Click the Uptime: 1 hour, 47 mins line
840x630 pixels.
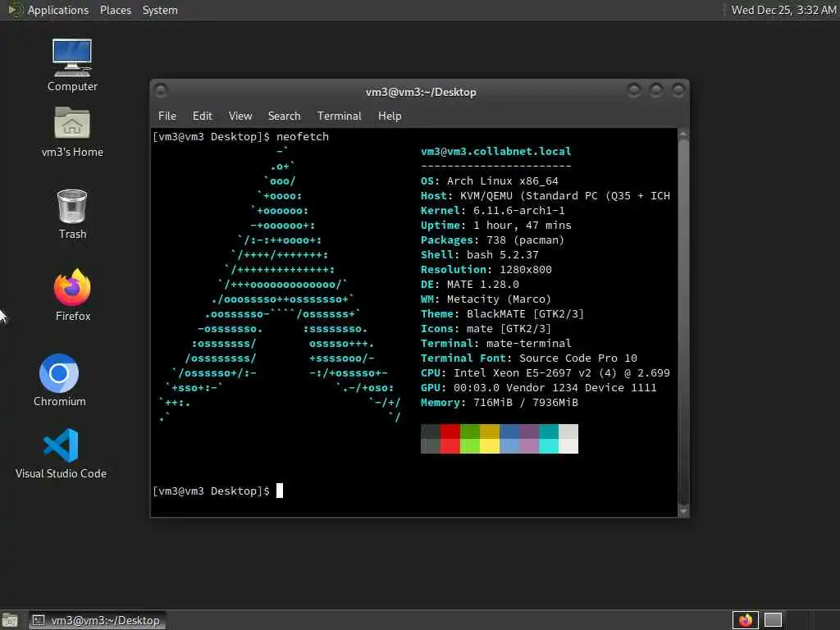(496, 226)
